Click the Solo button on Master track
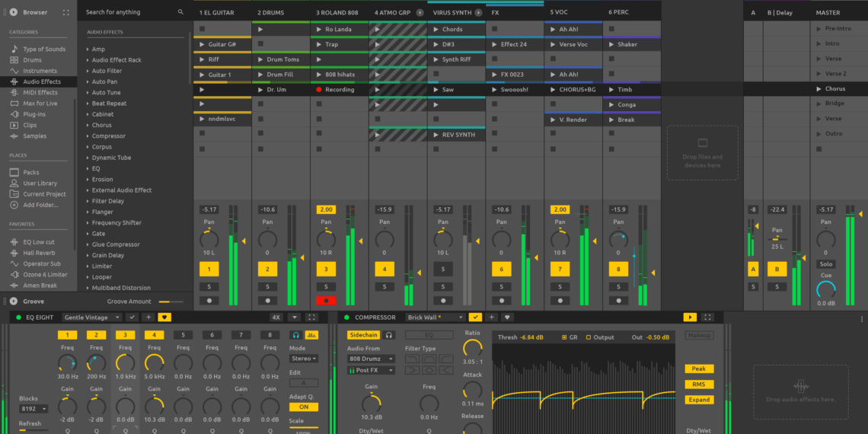This screenshot has width=868, height=434. point(825,264)
